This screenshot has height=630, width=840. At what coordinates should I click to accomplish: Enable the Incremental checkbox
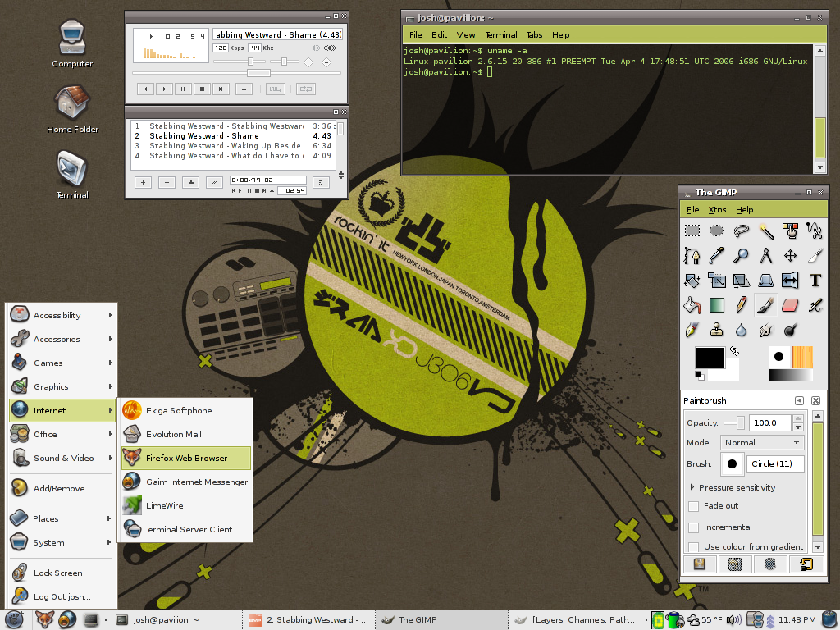click(x=693, y=527)
